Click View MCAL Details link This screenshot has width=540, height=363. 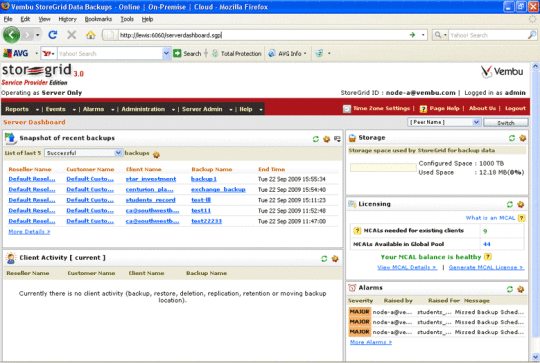point(407,267)
